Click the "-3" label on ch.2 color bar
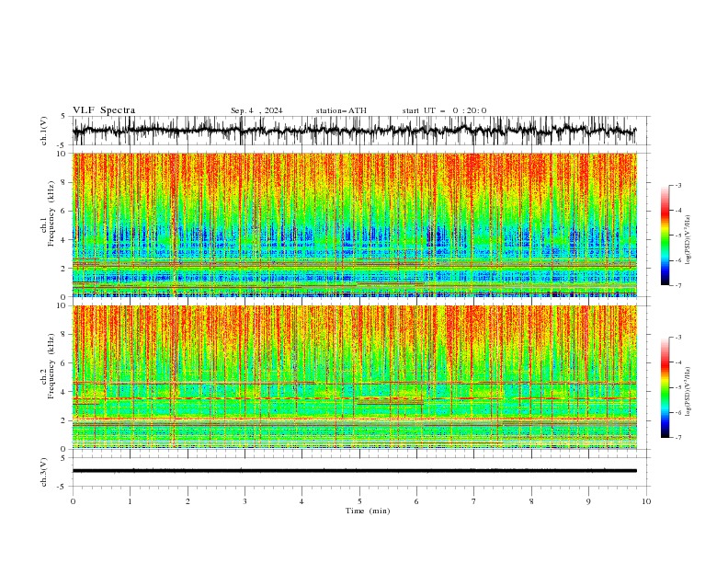This screenshot has width=728, height=563. [677, 338]
